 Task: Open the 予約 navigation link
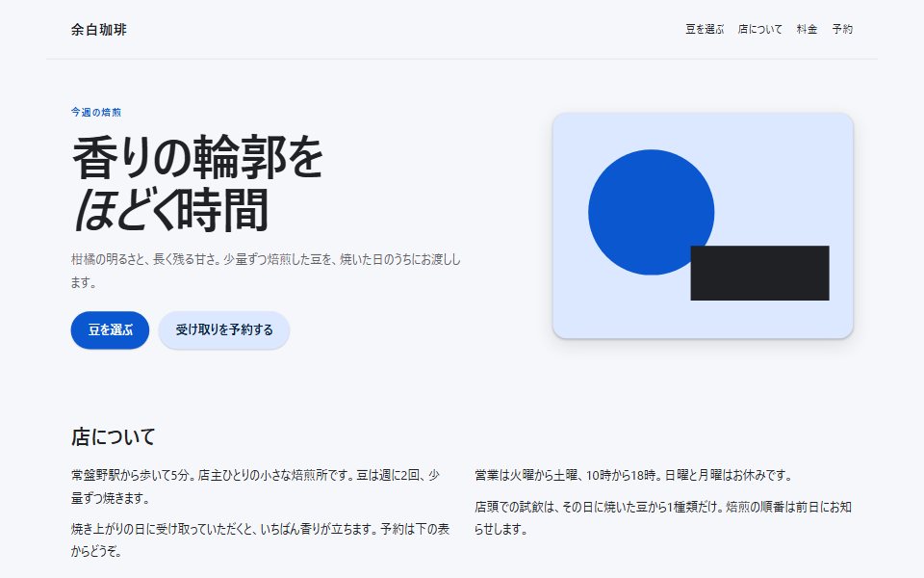tap(842, 29)
